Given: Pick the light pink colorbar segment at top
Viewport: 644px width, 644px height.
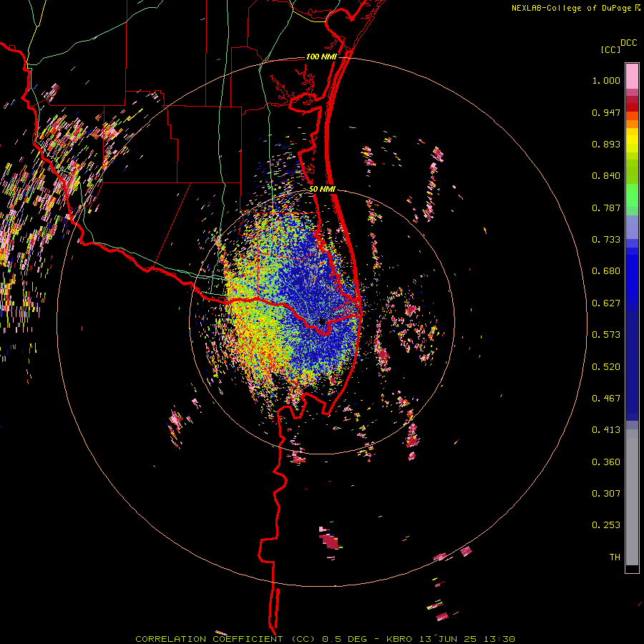Looking at the screenshot, I should tap(632, 77).
